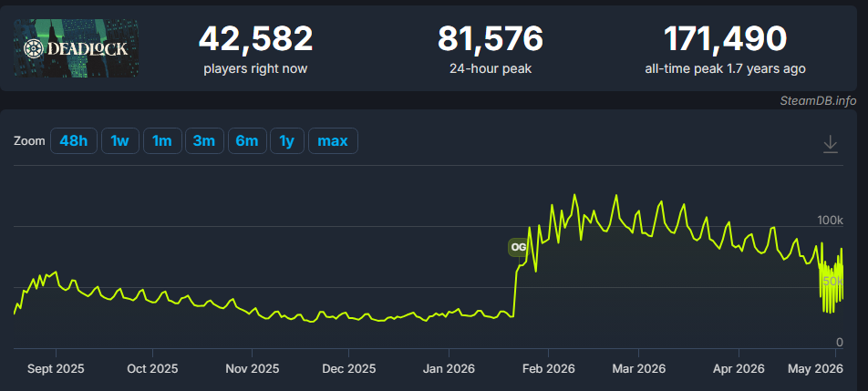
Task: Set zoom range to 48h
Action: 74,140
